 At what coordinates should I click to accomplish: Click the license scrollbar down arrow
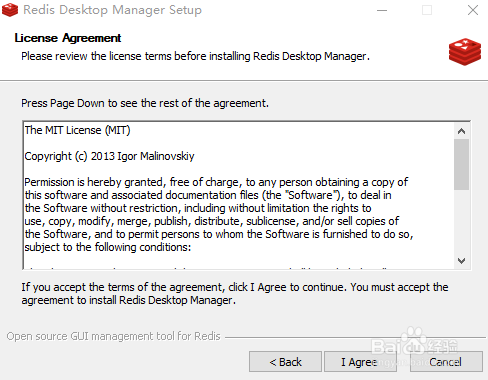[461, 261]
